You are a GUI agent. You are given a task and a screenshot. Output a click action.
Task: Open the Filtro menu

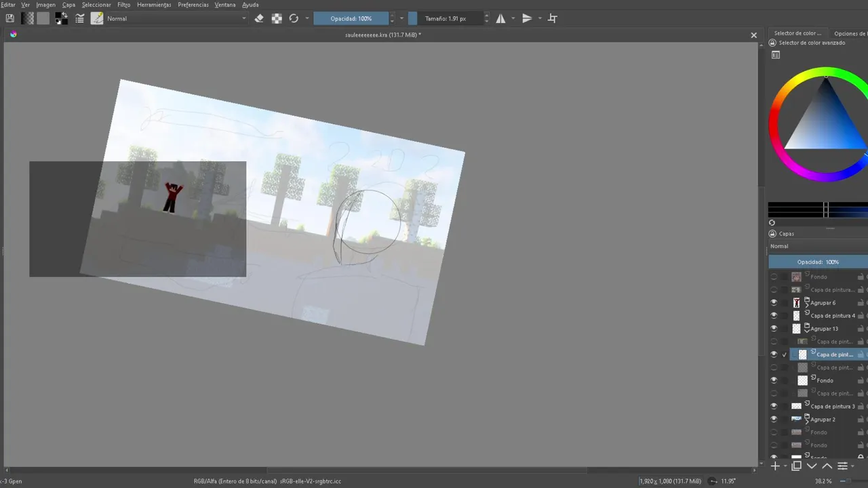click(x=123, y=5)
